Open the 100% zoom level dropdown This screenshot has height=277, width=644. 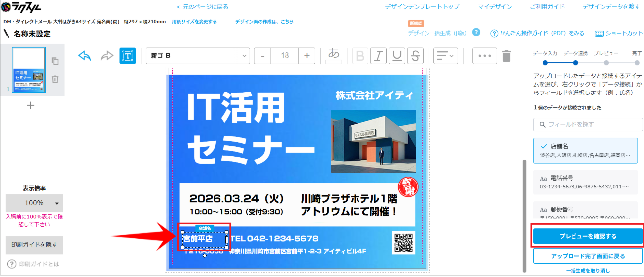tap(34, 203)
